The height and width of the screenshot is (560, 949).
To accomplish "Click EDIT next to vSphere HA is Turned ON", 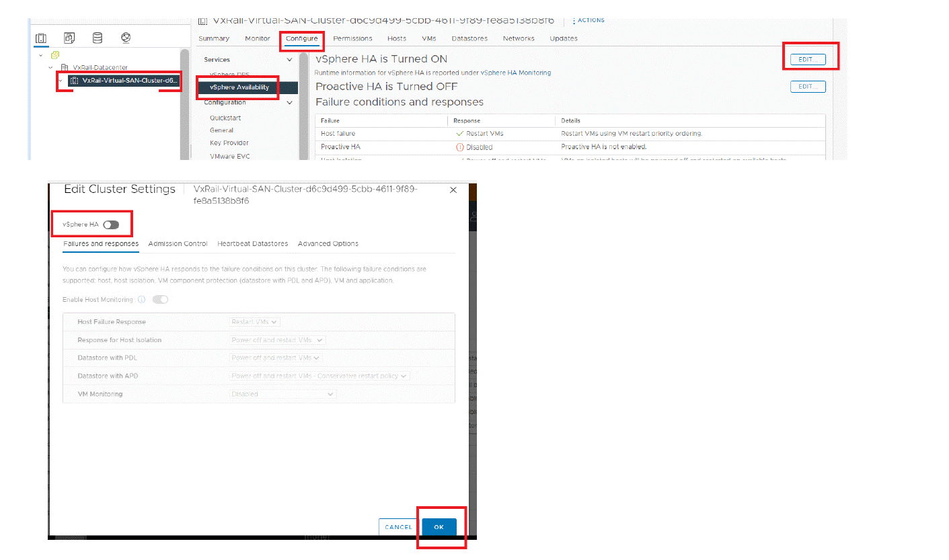I will 809,59.
